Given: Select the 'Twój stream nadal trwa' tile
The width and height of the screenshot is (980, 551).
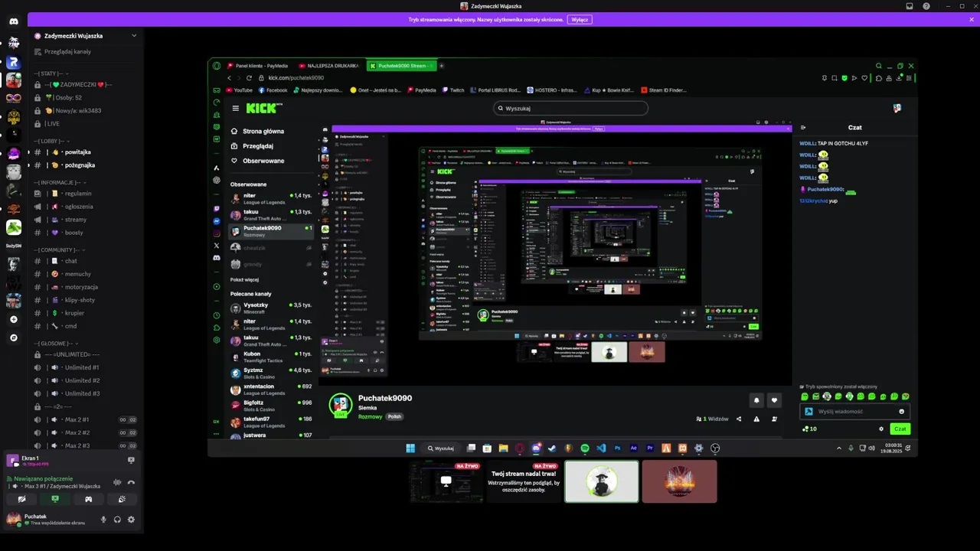Looking at the screenshot, I should [524, 481].
